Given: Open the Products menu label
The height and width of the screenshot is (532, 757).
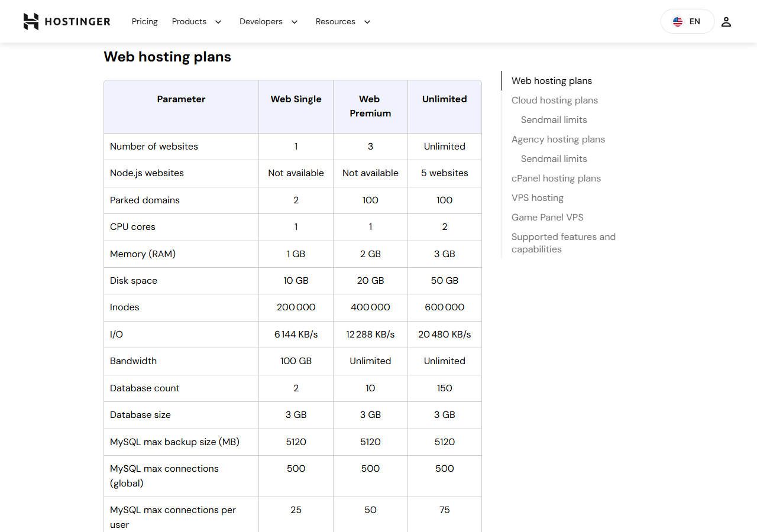Looking at the screenshot, I should tap(189, 21).
